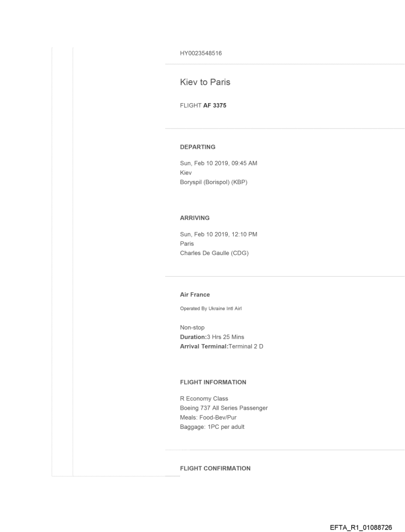This screenshot has height=532, width=405.
Task: Click the Air France airline name
Action: tap(195, 295)
